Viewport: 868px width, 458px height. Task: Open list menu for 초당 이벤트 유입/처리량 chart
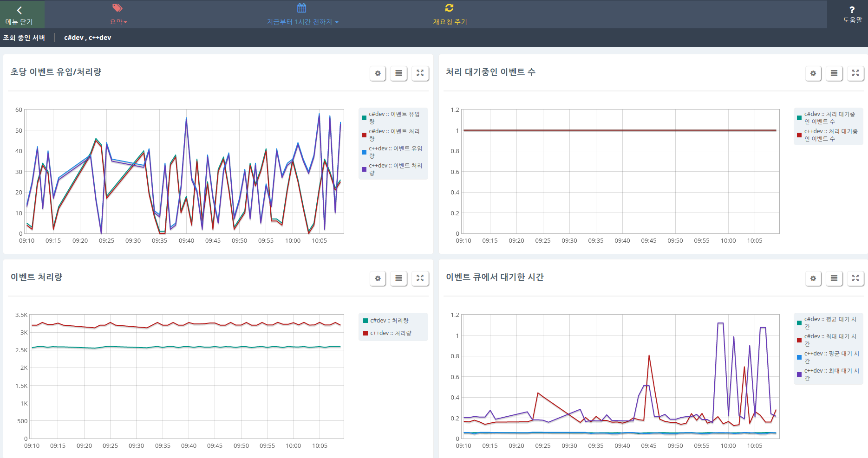click(399, 73)
